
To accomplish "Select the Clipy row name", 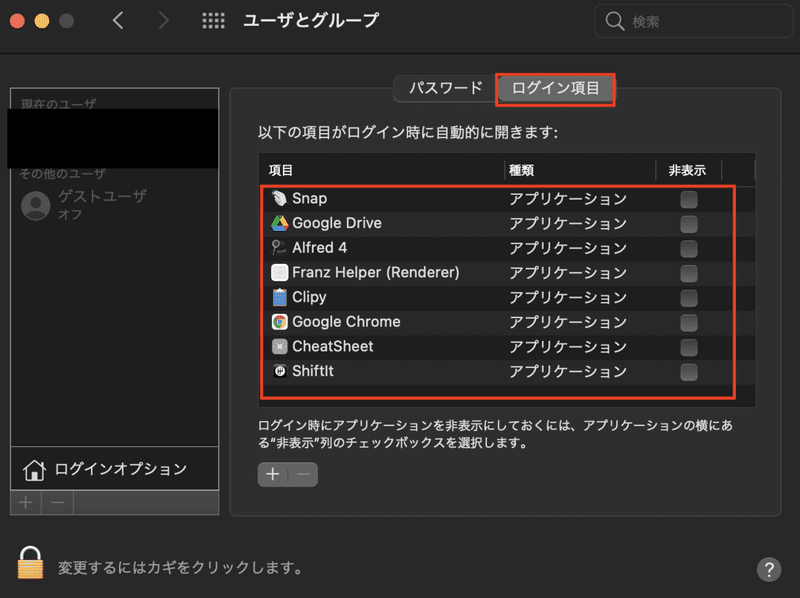I will pyautogui.click(x=309, y=297).
